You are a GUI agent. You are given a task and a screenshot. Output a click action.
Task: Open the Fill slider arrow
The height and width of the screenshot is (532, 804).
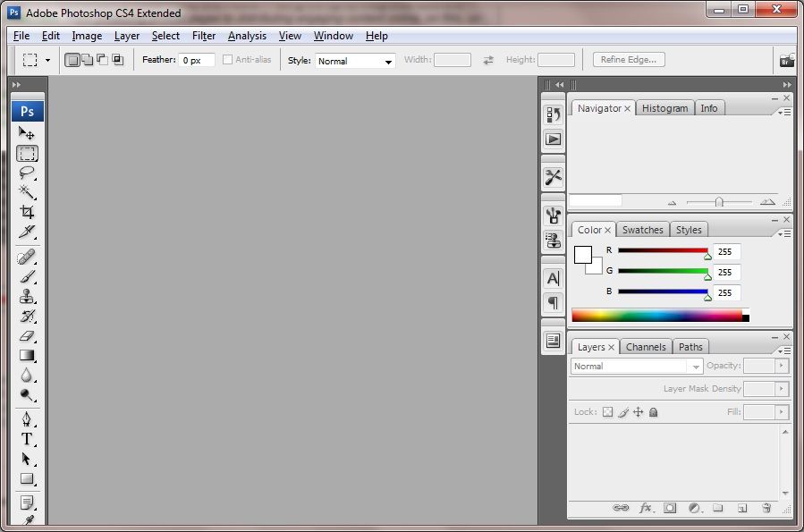[x=782, y=411]
